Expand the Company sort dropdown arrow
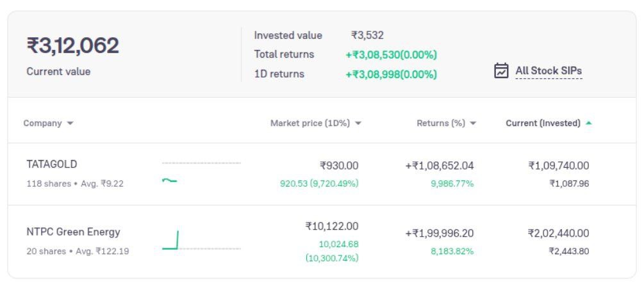 click(x=70, y=124)
